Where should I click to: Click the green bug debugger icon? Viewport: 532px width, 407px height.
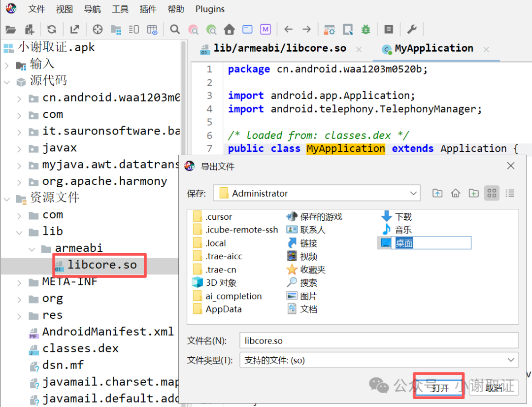366,30
